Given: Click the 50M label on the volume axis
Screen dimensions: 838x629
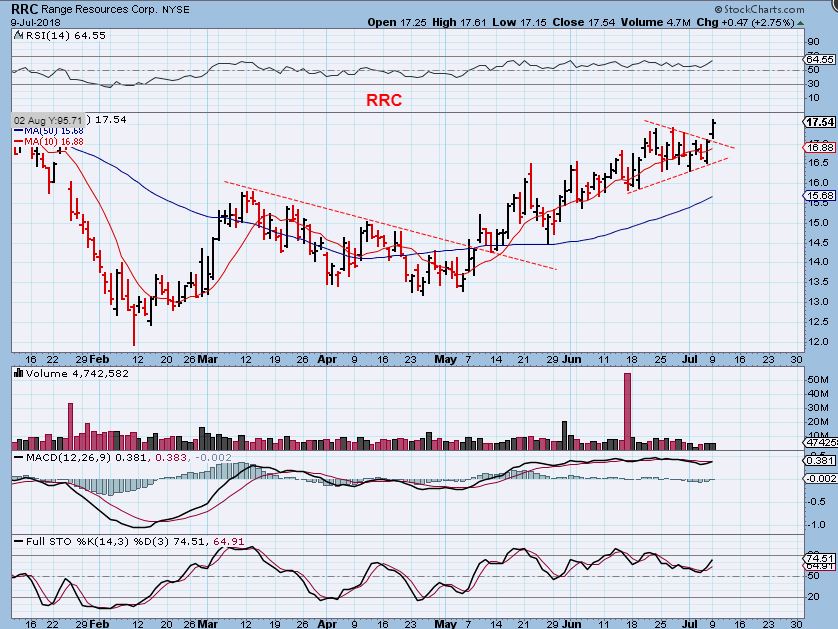Looking at the screenshot, I should pos(818,379).
